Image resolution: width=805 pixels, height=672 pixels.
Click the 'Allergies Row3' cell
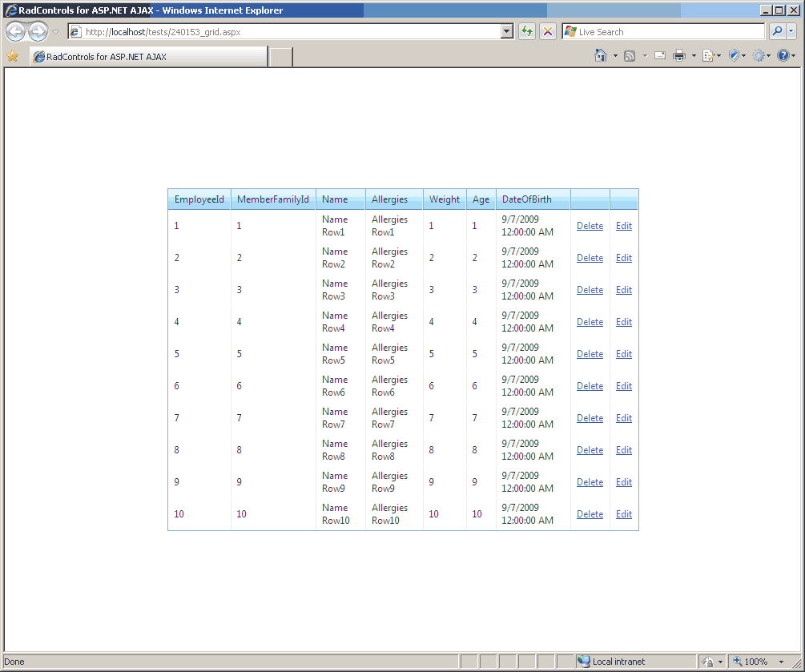tap(394, 289)
